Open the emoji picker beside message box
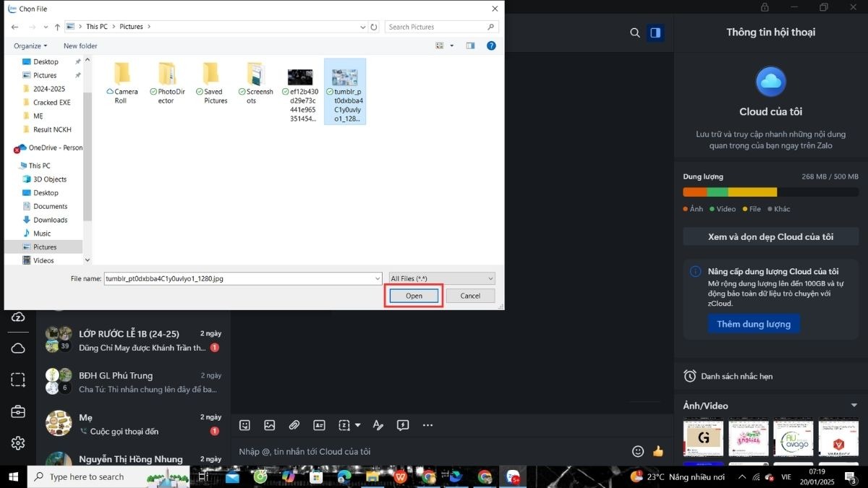 pos(638,451)
